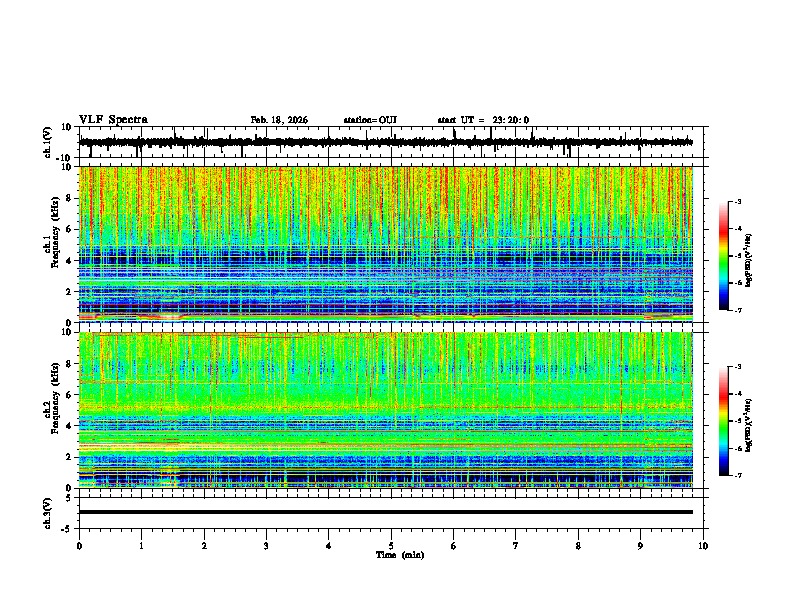Click the "Time (min)" x-axis label
This screenshot has height=612, width=792.
pyautogui.click(x=400, y=555)
